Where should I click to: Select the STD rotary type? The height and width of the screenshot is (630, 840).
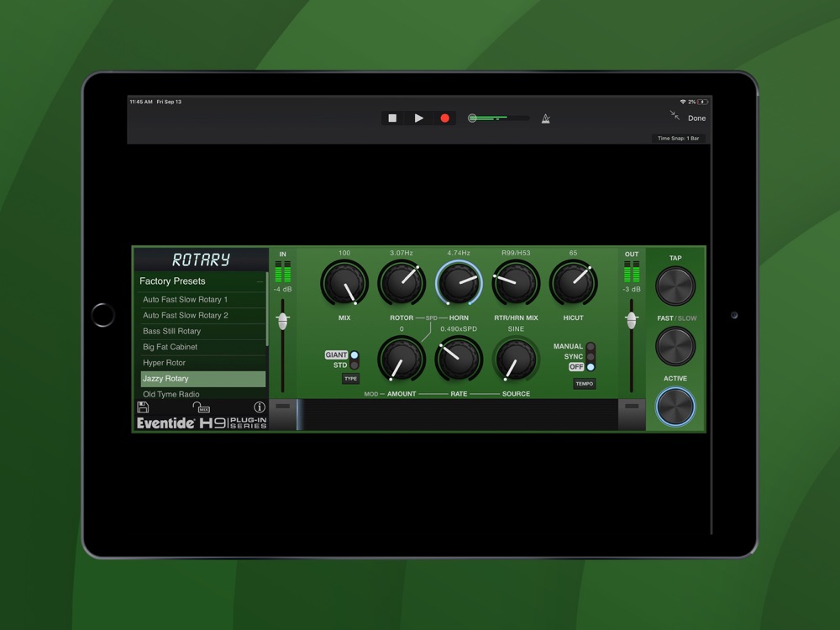(354, 365)
